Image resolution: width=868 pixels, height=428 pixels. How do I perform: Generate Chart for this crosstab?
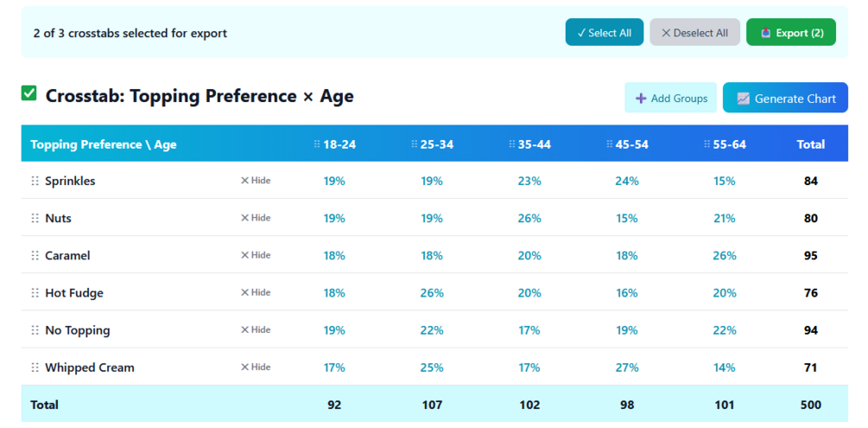[785, 99]
